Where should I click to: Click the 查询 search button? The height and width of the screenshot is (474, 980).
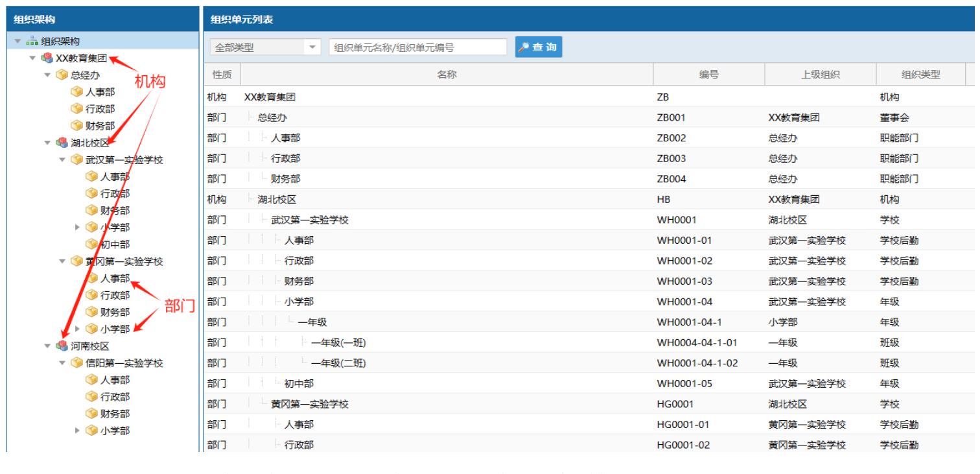pyautogui.click(x=539, y=47)
